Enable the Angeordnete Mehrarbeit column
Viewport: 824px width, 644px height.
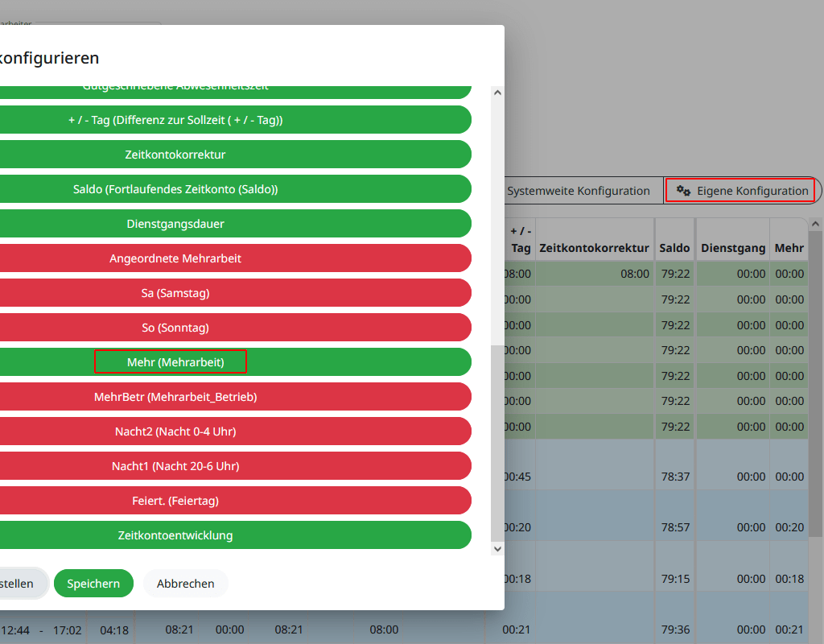coord(175,258)
